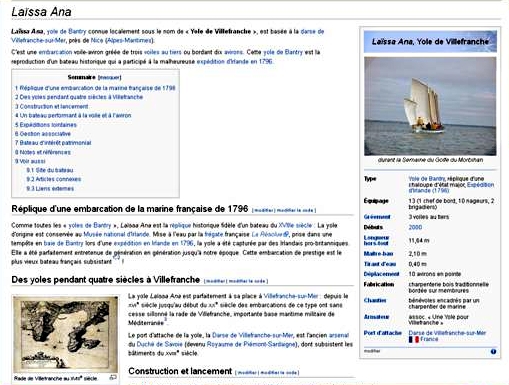Viewport: 509px width, 385px height.
Task: Click modifier le code for Réplique section
Action: (x=295, y=210)
